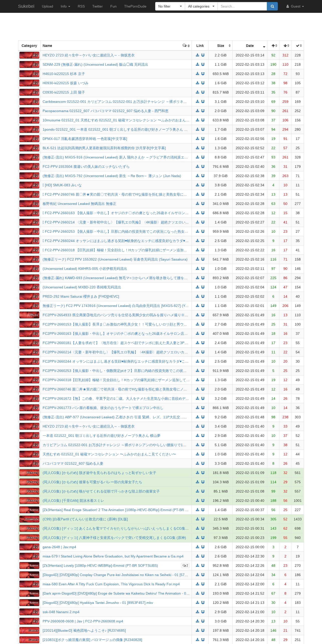This screenshot has height=644, width=322.
Task: Download torrent for Zk3Hentais Lovely row
Action: pos(198,566)
